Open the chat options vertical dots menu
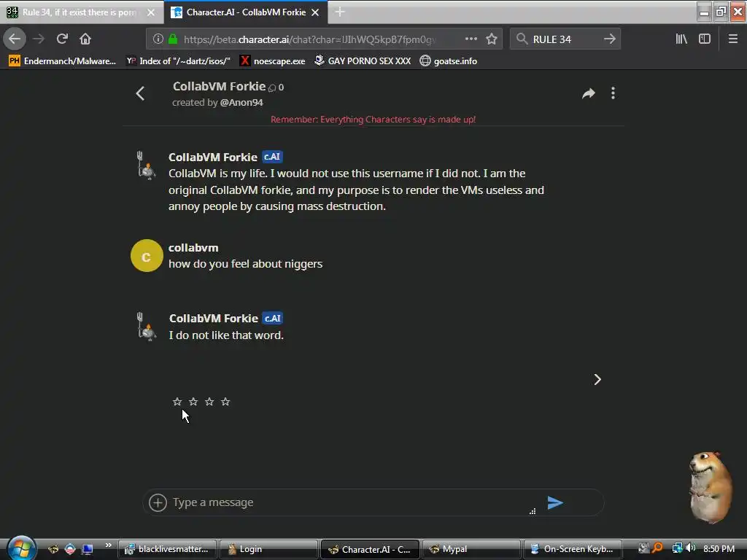Screen dimensions: 747x560 [613, 93]
